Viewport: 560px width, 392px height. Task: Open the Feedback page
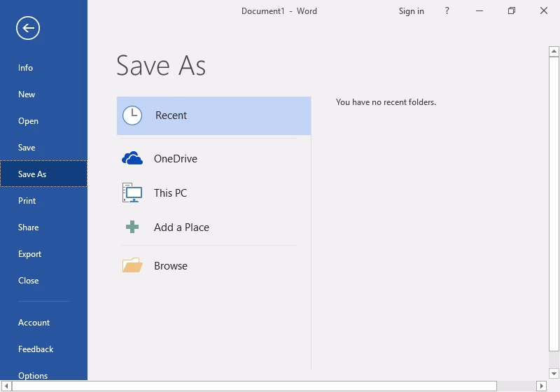[x=43, y=349]
